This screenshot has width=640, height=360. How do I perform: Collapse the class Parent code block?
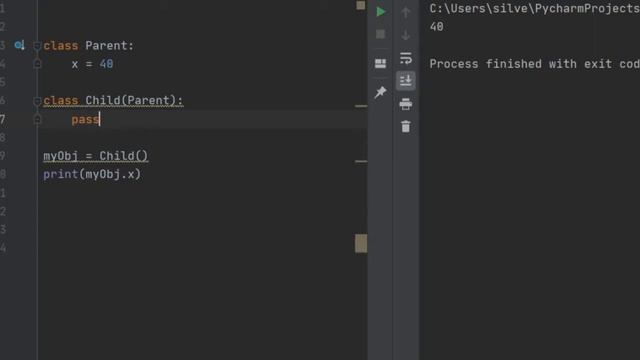[37, 46]
